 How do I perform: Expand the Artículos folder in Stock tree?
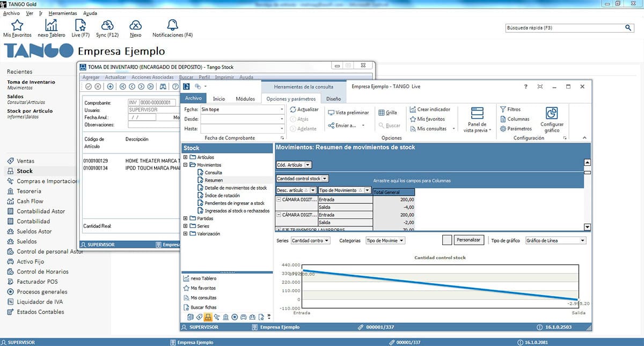tap(186, 157)
